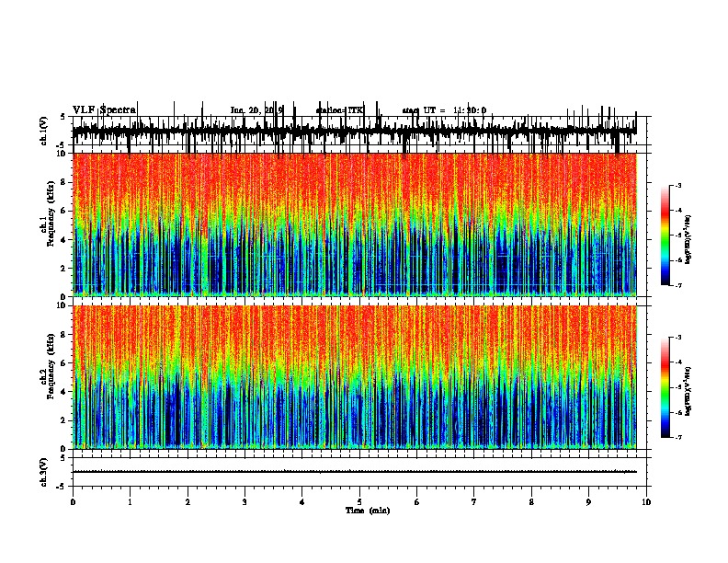
Task: Click the ch.1 spectrogram color bar
Action: pyautogui.click(x=665, y=236)
